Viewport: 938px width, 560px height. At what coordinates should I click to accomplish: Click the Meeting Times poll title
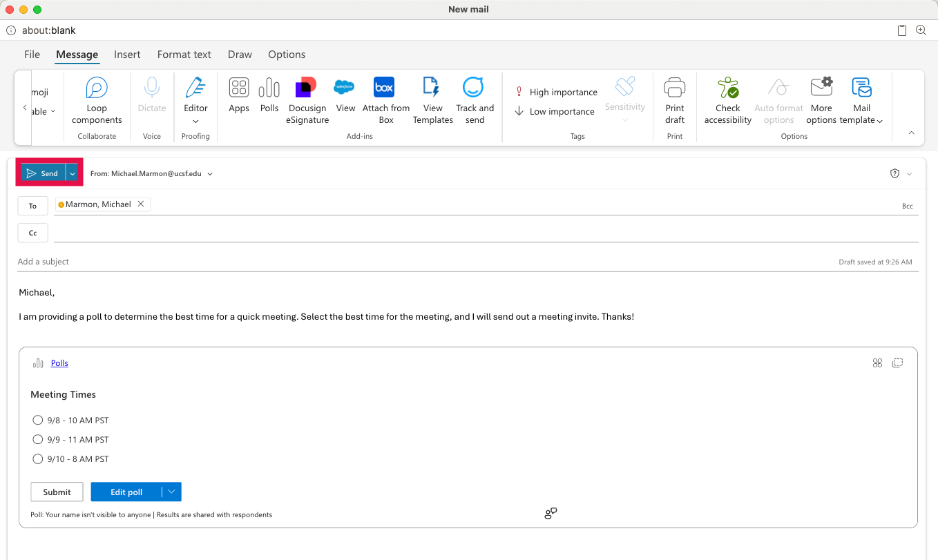[x=63, y=394]
